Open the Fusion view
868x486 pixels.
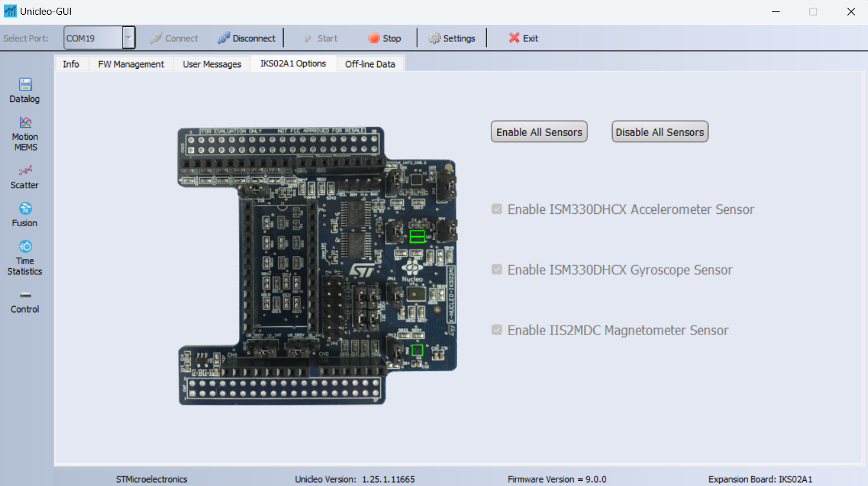pos(25,214)
